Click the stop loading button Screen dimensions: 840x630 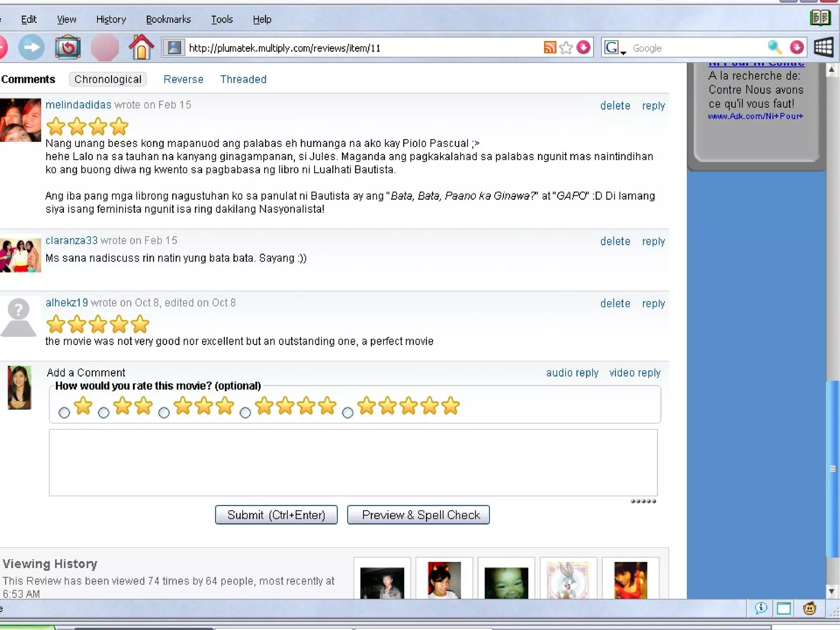pos(105,48)
